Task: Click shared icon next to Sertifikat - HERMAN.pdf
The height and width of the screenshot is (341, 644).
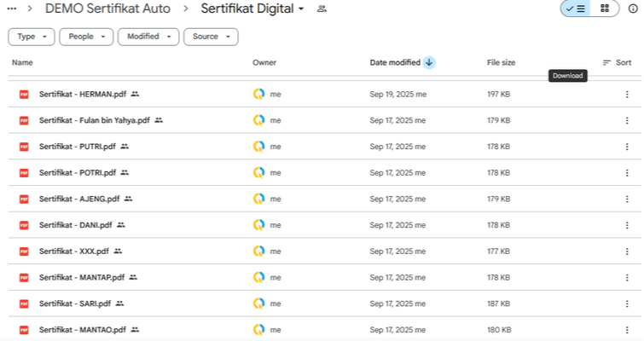Action: click(x=135, y=95)
